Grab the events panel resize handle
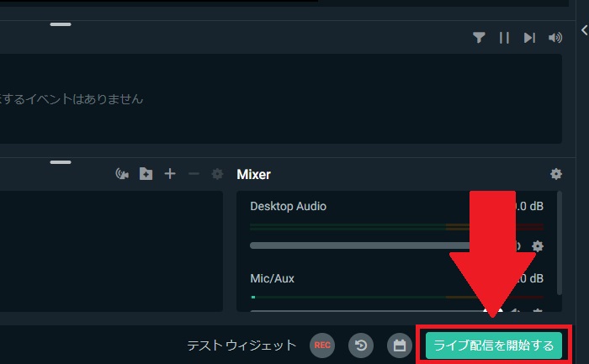The image size is (589, 364). (61, 24)
